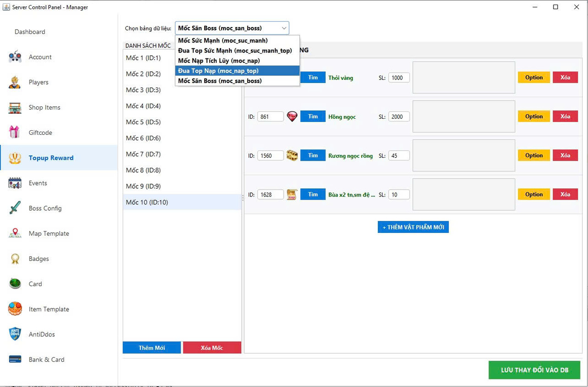Viewport: 588px width, 387px height.
Task: Click the Thêm Mới button
Action: click(152, 348)
